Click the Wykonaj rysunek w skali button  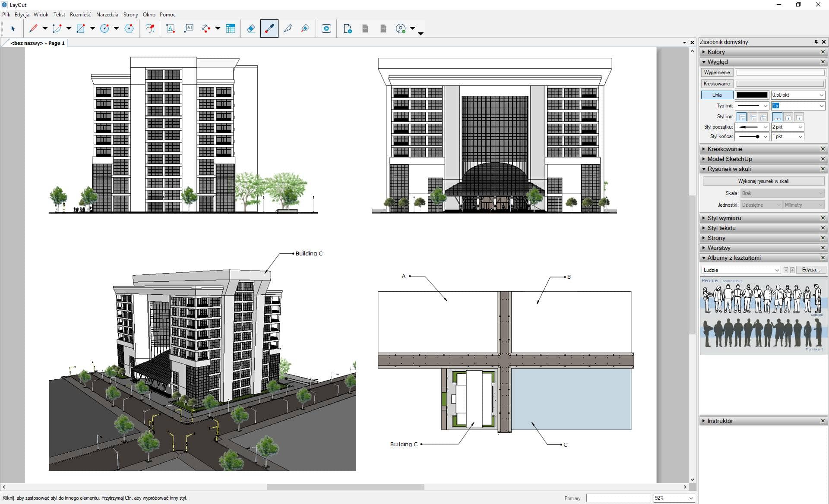point(763,181)
